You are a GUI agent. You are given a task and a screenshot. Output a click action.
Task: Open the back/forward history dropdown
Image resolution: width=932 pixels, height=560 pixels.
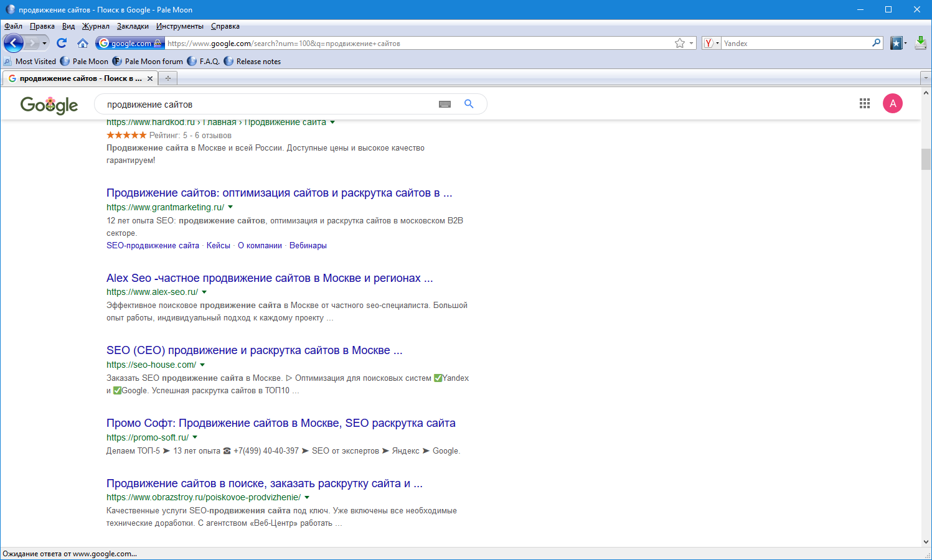coord(44,43)
